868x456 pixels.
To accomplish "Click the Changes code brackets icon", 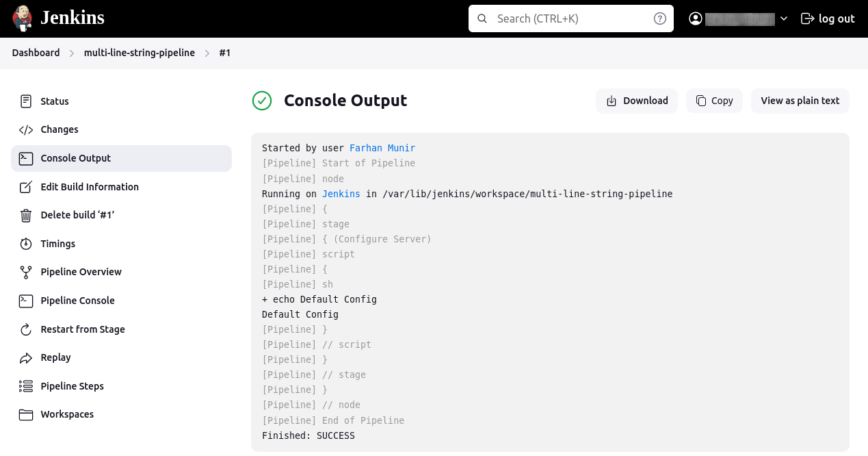I will pos(26,129).
